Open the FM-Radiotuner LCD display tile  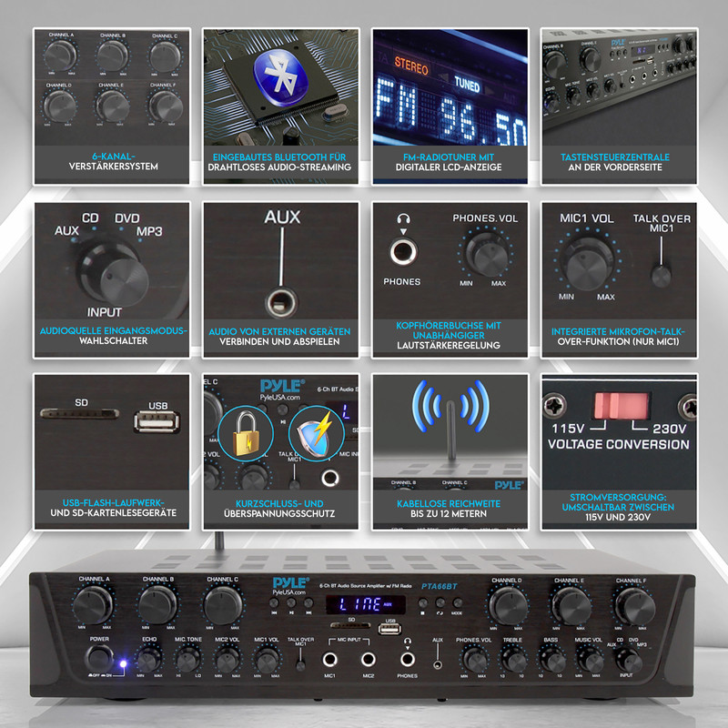pos(450,106)
